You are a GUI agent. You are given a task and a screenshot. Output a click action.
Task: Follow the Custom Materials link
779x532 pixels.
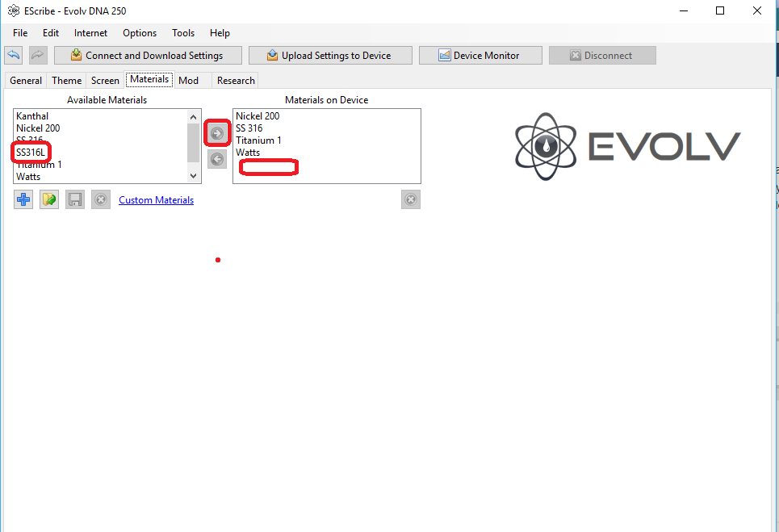tap(156, 200)
